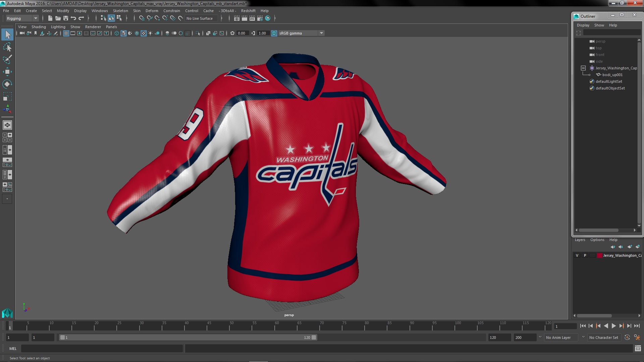This screenshot has height=362, width=644.
Task: Open Outliner Show menu
Action: (x=599, y=25)
